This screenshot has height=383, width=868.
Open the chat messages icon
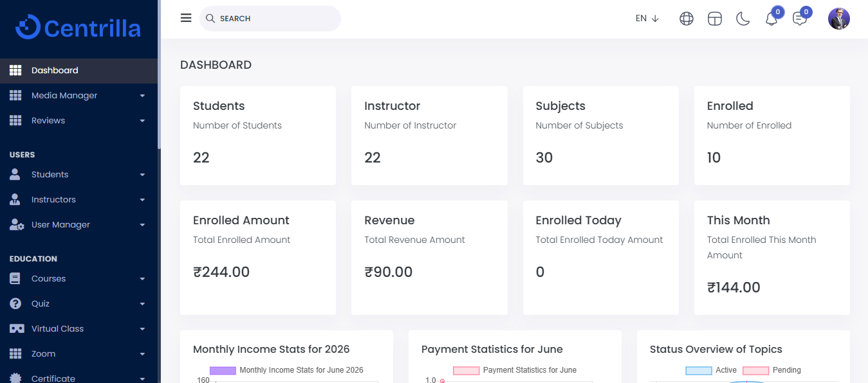point(800,19)
